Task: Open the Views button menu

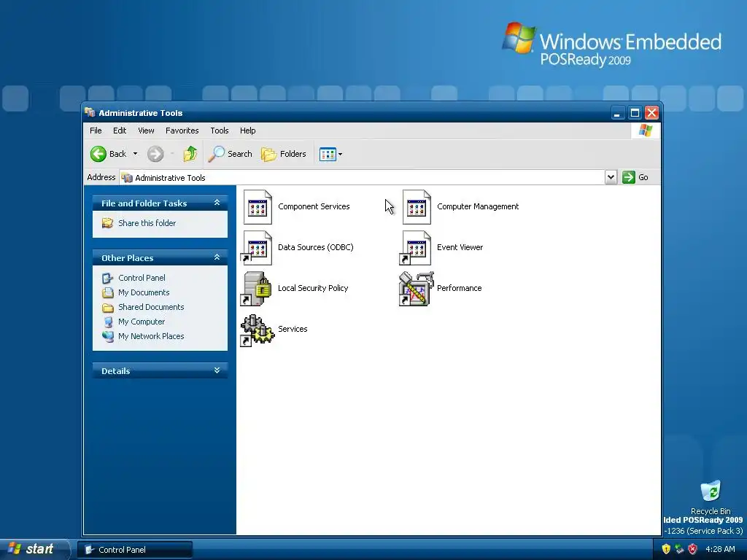Action: [x=330, y=155]
